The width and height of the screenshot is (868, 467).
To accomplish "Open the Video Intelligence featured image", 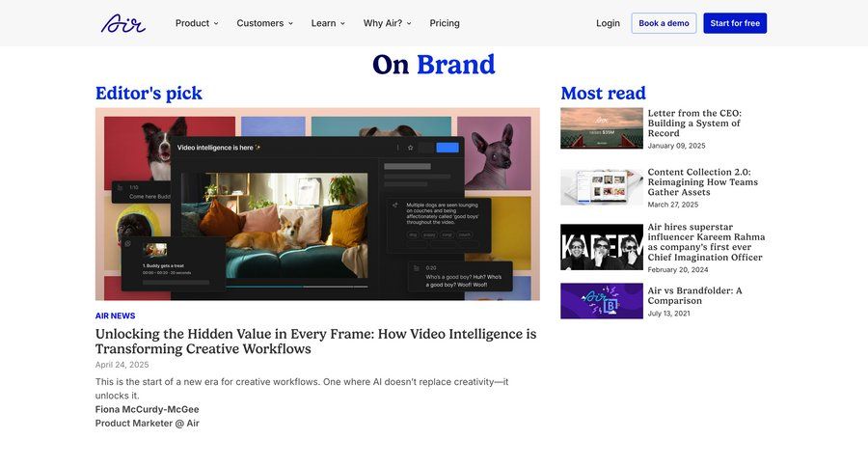I will pyautogui.click(x=317, y=204).
